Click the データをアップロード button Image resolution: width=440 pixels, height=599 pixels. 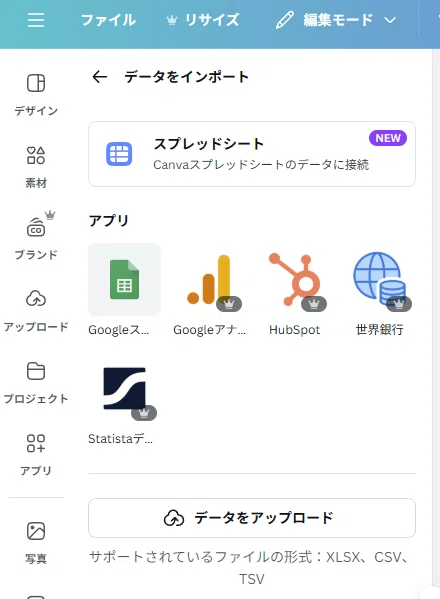pos(252,518)
